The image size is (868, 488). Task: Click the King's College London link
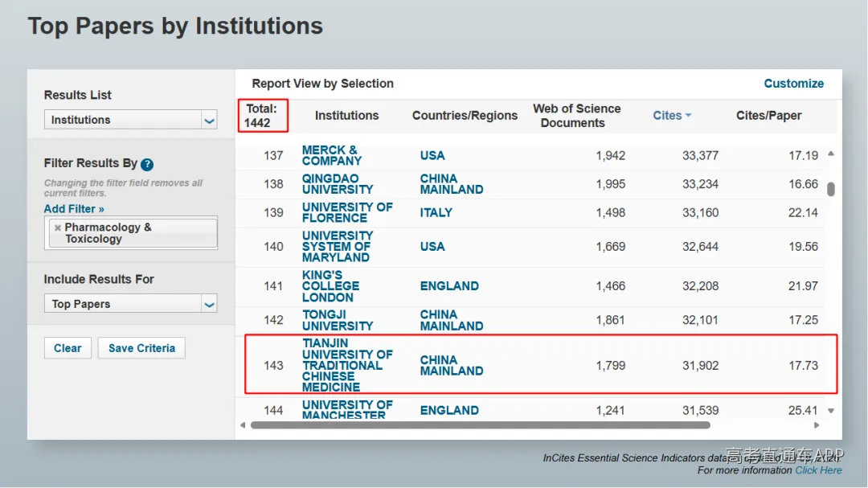[x=330, y=286]
